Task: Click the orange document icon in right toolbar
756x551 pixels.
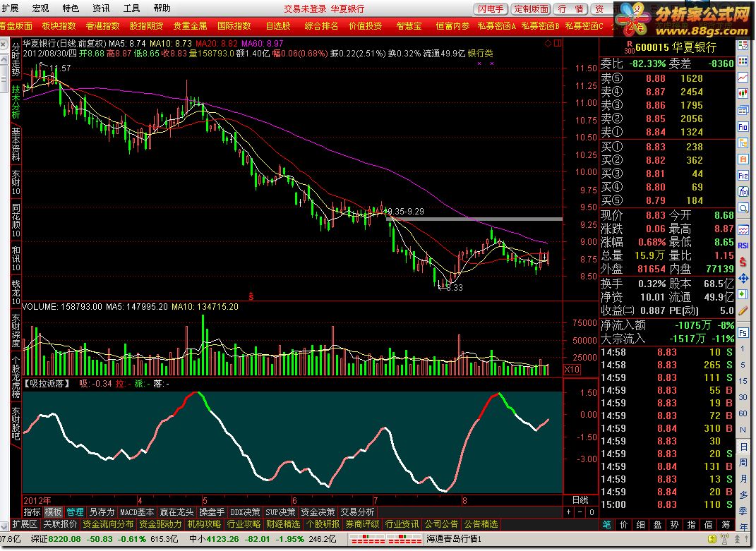Action: click(x=743, y=159)
